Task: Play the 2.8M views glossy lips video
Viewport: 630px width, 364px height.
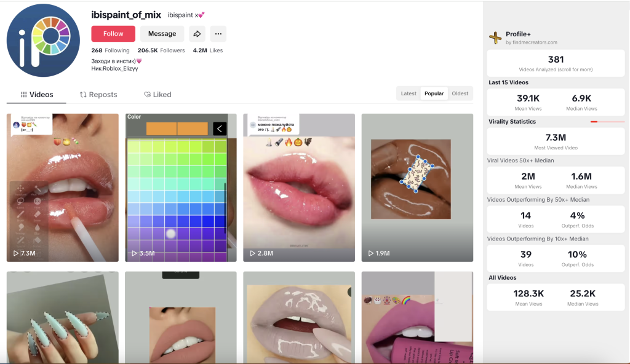Action: [x=299, y=188]
